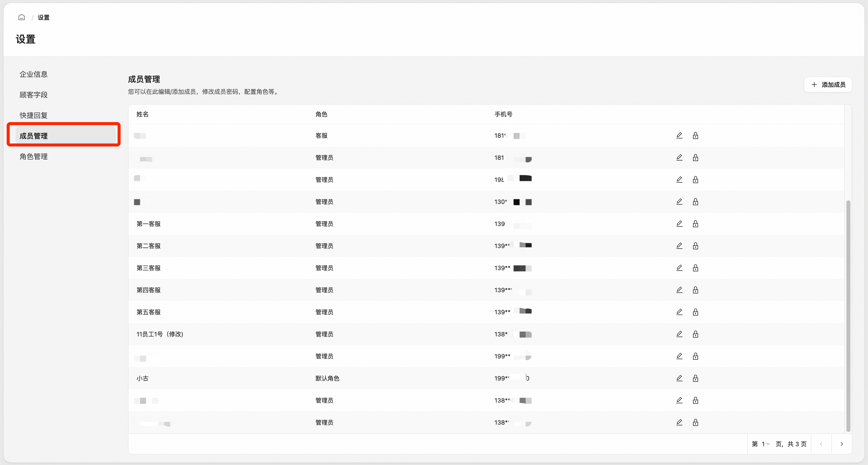Edit the 第一客服 member row
The height and width of the screenshot is (465, 868).
coord(679,224)
